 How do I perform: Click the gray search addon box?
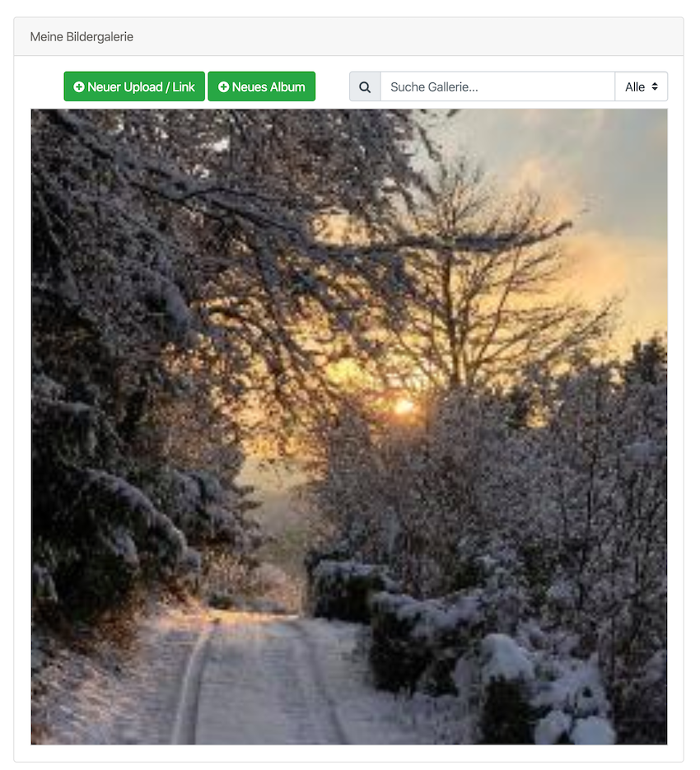(x=365, y=86)
